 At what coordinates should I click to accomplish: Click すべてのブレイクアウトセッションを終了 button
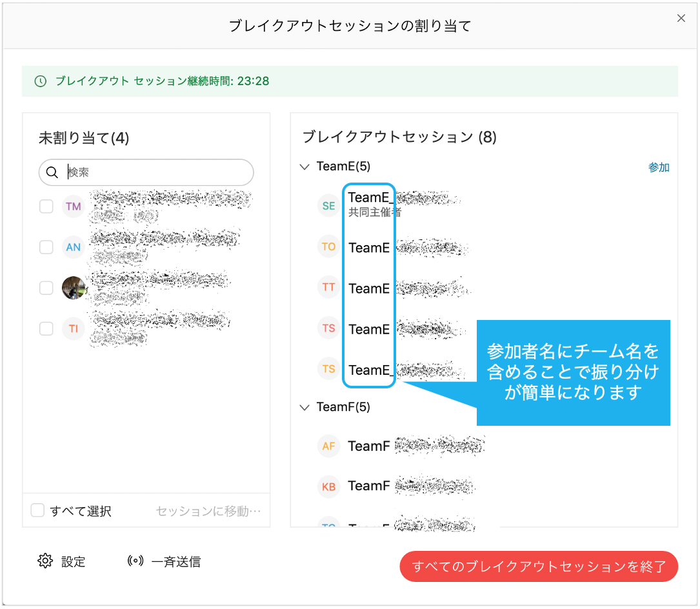(x=539, y=566)
